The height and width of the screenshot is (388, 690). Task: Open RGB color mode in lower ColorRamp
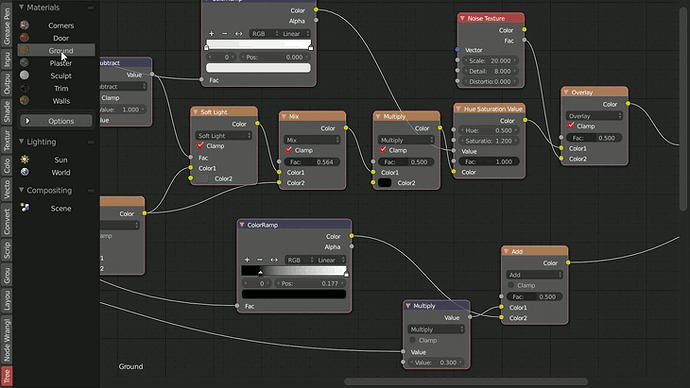coord(299,260)
